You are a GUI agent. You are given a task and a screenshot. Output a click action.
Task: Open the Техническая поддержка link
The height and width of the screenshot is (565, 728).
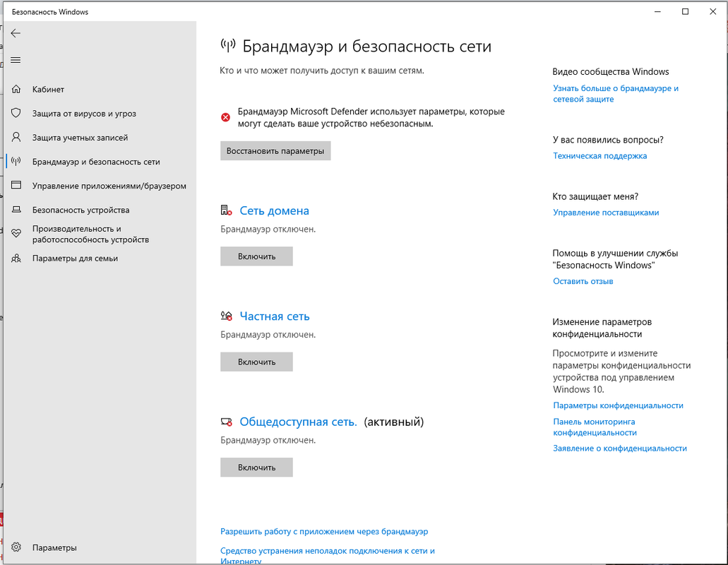599,155
